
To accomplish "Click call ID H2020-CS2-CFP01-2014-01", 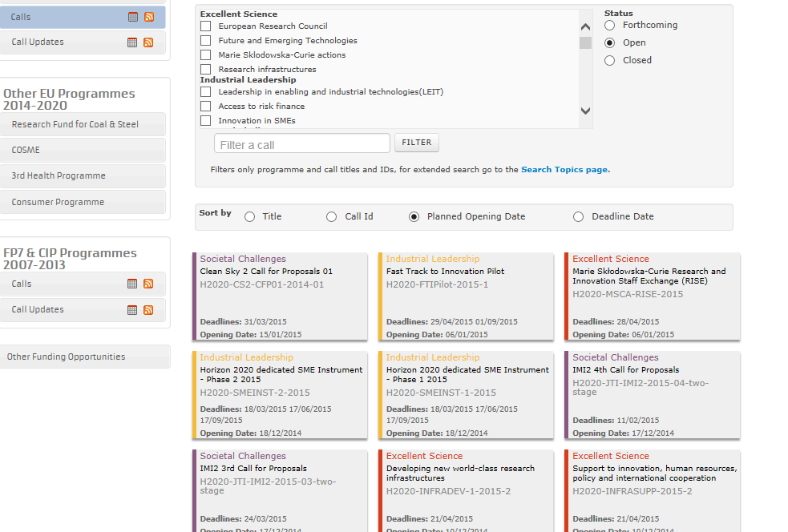I will tap(262, 284).
